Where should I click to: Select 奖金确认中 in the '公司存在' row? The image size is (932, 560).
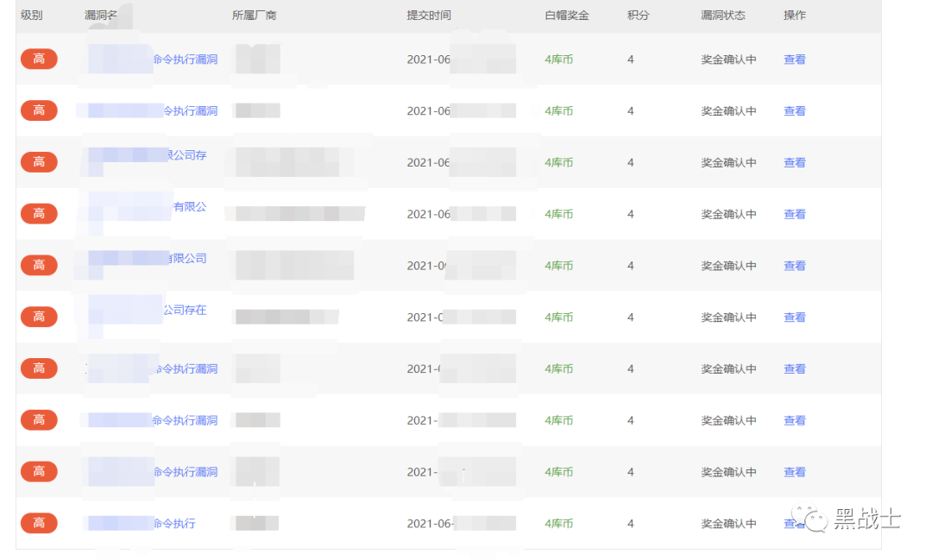(x=728, y=317)
